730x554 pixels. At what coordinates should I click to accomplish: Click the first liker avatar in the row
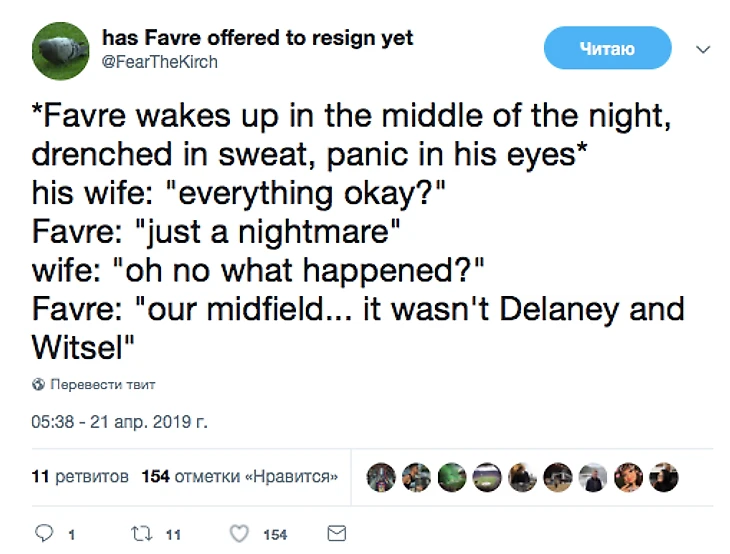point(381,477)
